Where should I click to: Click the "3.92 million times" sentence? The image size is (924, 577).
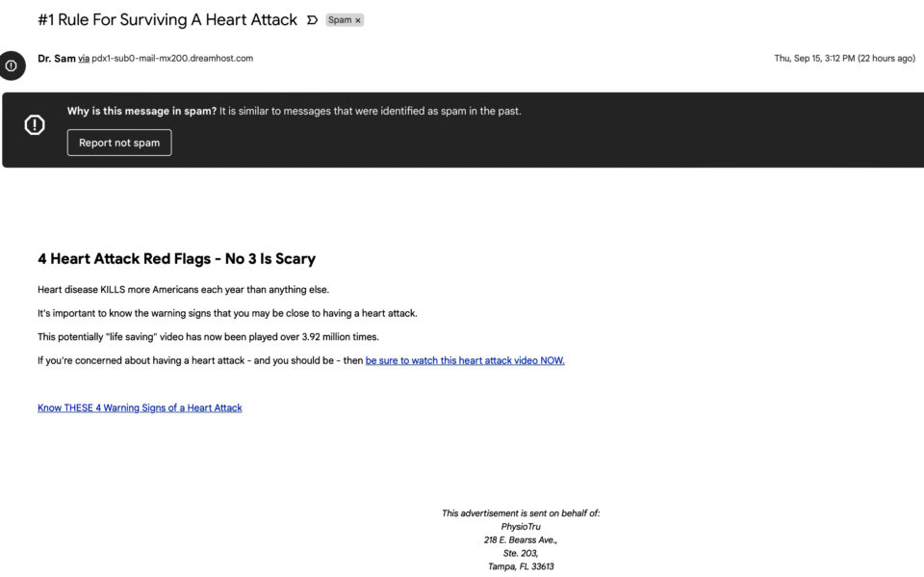208,337
